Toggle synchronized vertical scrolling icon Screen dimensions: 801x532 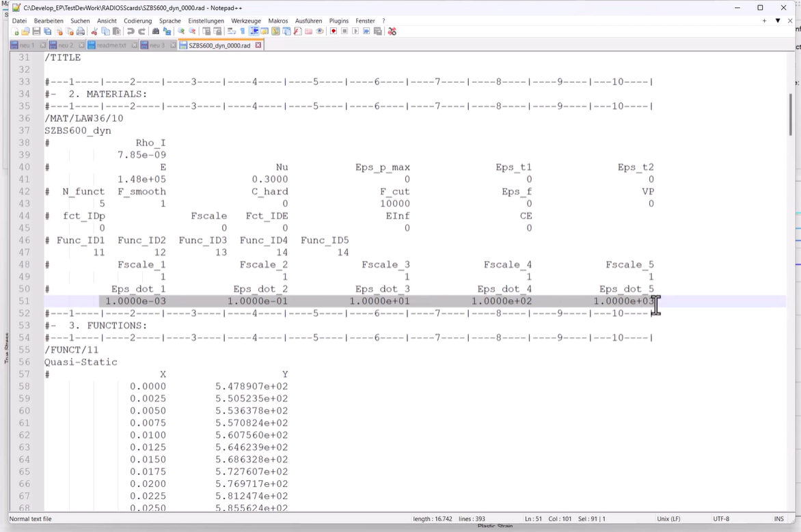pos(206,31)
